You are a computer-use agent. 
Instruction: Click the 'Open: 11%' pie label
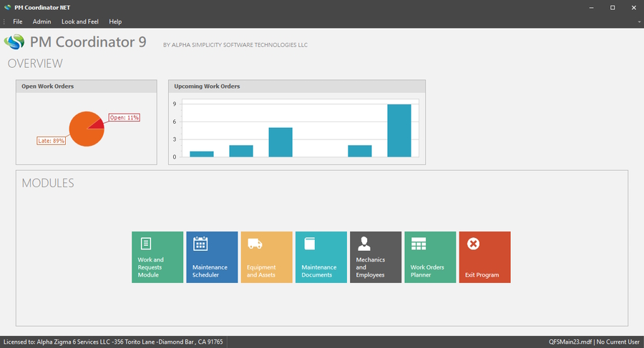tap(125, 117)
